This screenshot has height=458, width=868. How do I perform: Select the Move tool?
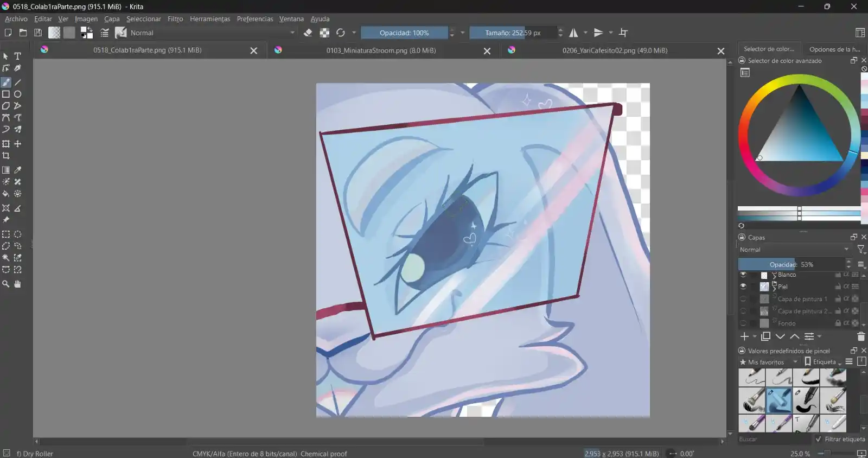[x=17, y=144]
